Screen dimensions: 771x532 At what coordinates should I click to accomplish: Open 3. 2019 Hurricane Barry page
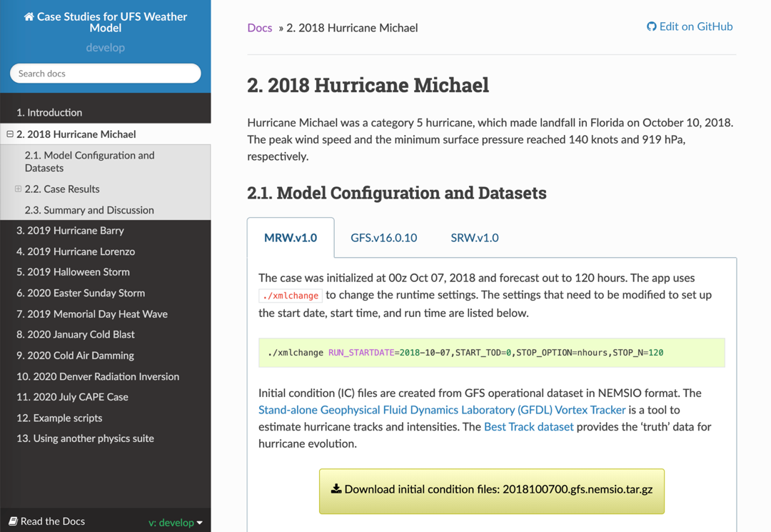coord(105,231)
